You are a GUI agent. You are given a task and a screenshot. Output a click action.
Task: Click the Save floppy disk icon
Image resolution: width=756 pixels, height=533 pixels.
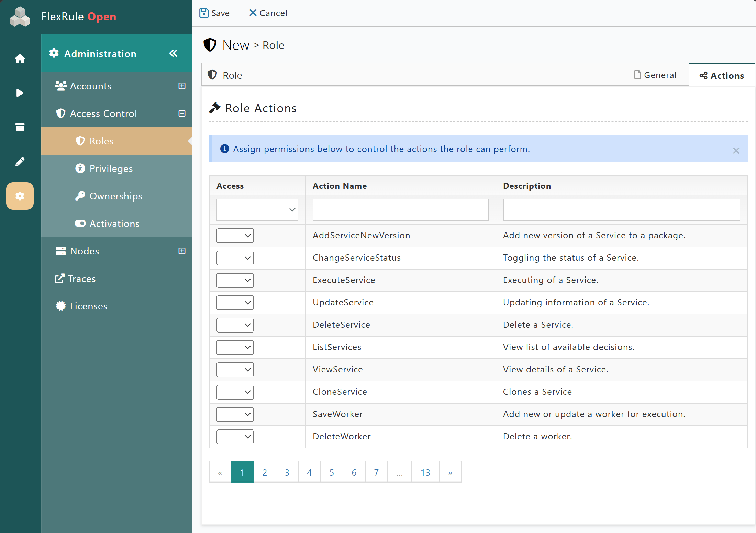[204, 13]
